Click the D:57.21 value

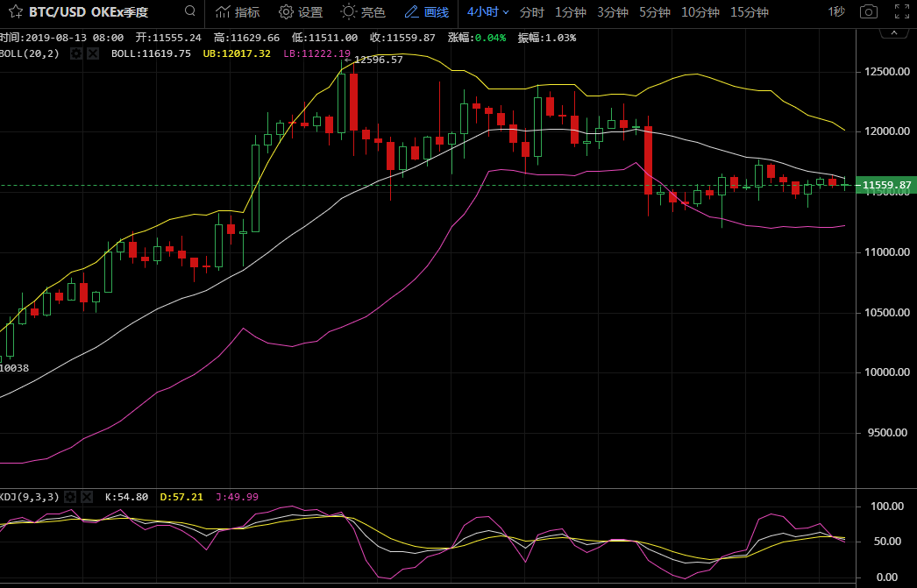(181, 497)
